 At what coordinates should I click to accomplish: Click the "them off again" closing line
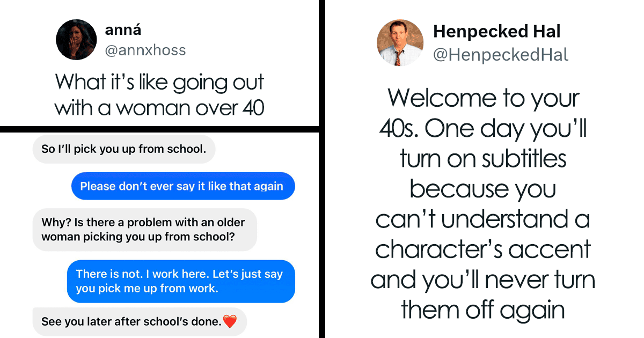[483, 310]
